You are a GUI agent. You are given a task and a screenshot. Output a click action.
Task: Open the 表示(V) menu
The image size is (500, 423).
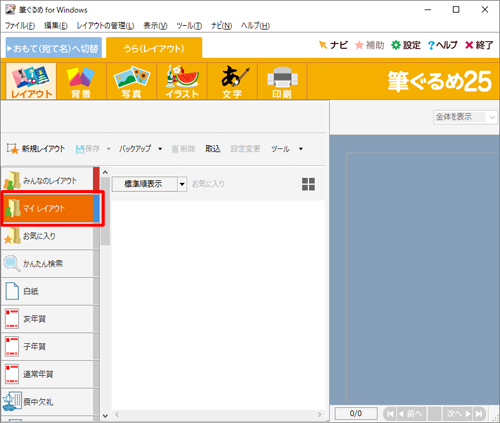155,25
